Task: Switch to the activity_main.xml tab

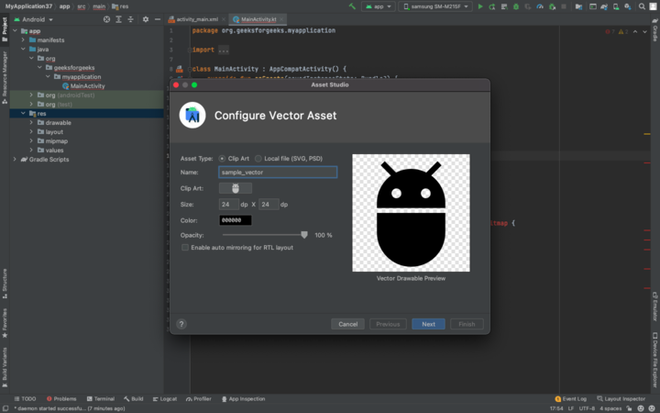Action: click(196, 19)
